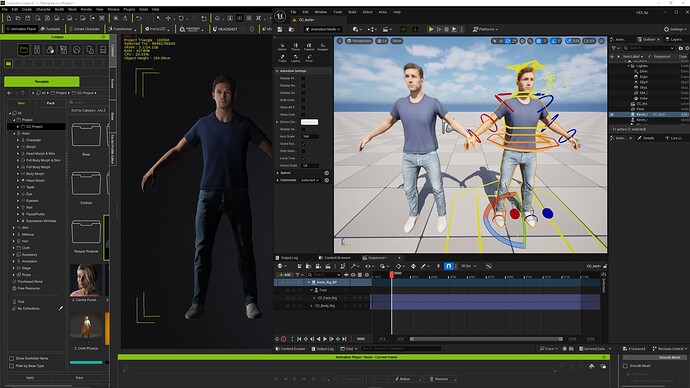
Task: Click the Sequencer horizontal range scrollbar
Action: coord(487,339)
